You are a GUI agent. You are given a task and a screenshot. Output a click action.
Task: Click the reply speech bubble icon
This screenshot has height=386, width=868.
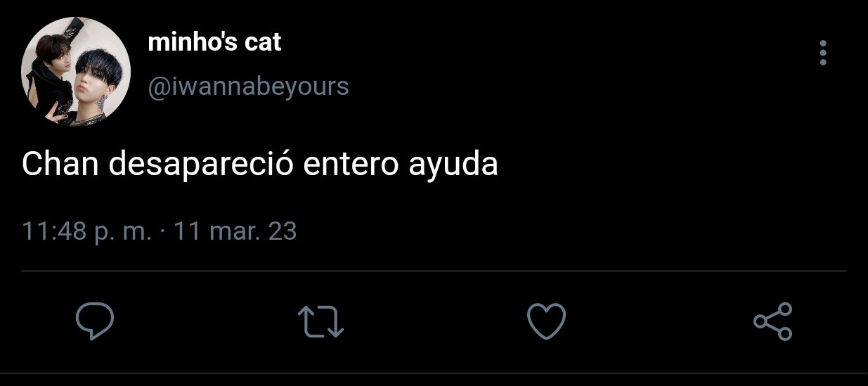click(95, 321)
